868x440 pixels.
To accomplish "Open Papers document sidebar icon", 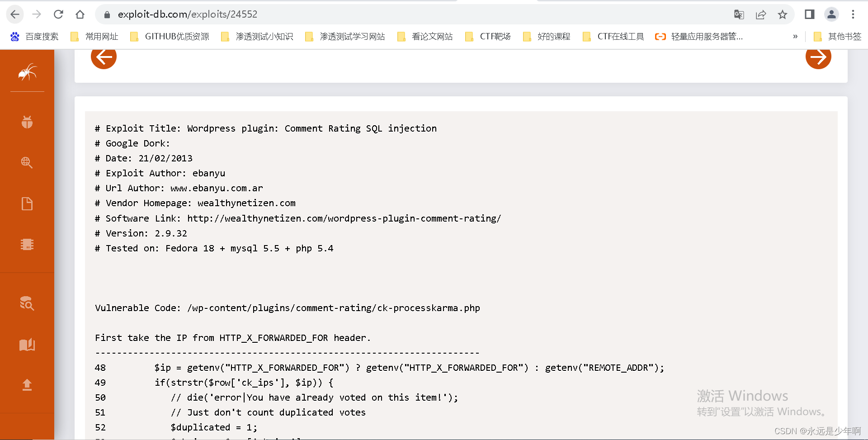I will pyautogui.click(x=27, y=203).
